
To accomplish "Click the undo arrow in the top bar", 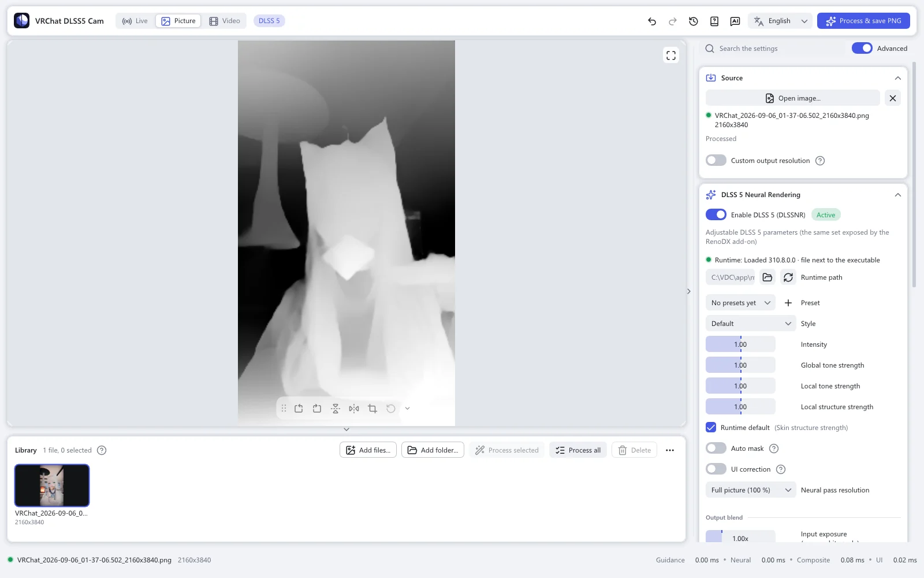I will coord(652,21).
